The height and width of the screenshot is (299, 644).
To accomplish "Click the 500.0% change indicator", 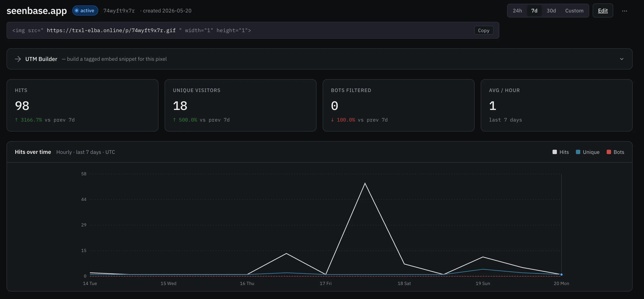I will pos(185,120).
